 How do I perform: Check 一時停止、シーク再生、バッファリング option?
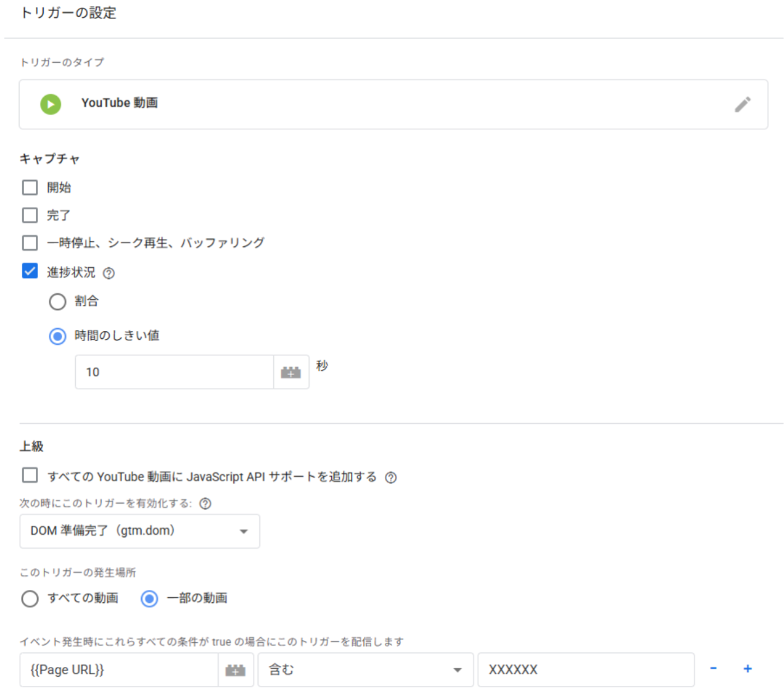pyautogui.click(x=30, y=243)
